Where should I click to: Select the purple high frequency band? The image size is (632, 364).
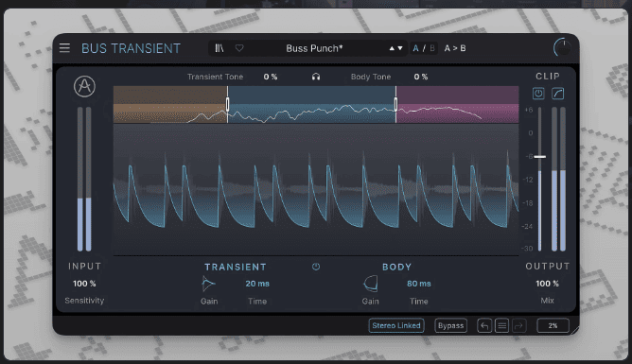click(458, 104)
